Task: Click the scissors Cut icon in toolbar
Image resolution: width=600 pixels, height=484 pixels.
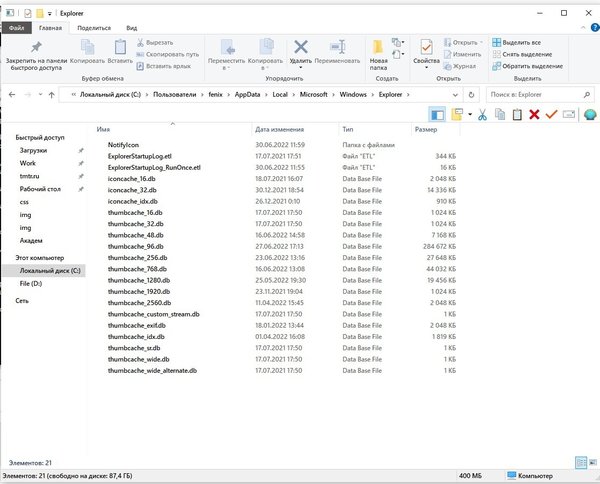Action: tap(482, 115)
